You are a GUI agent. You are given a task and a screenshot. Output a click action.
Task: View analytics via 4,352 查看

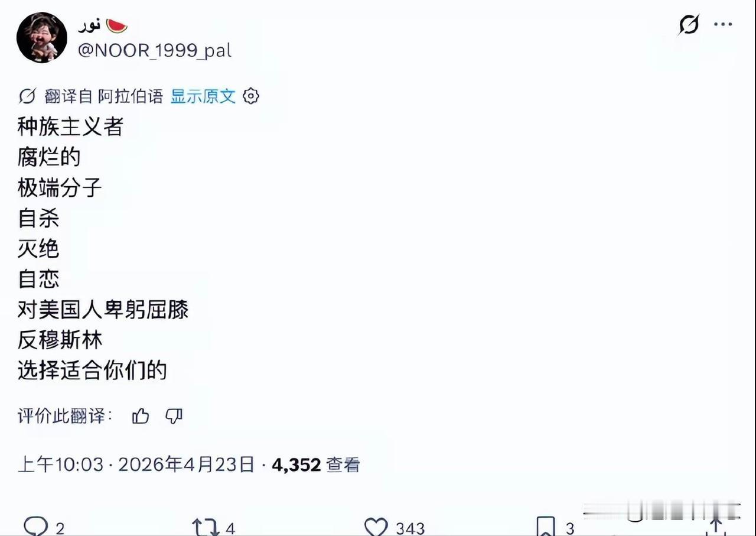click(316, 465)
